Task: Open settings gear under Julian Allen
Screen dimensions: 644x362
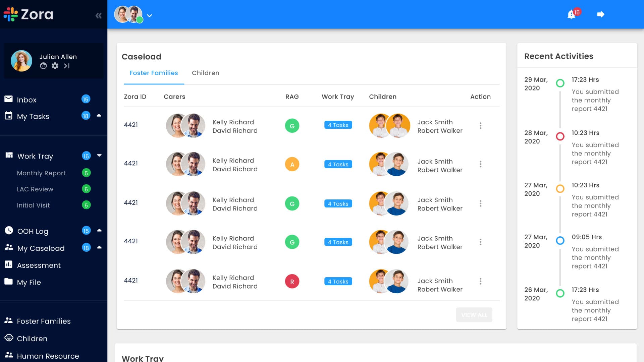Action: [x=55, y=66]
